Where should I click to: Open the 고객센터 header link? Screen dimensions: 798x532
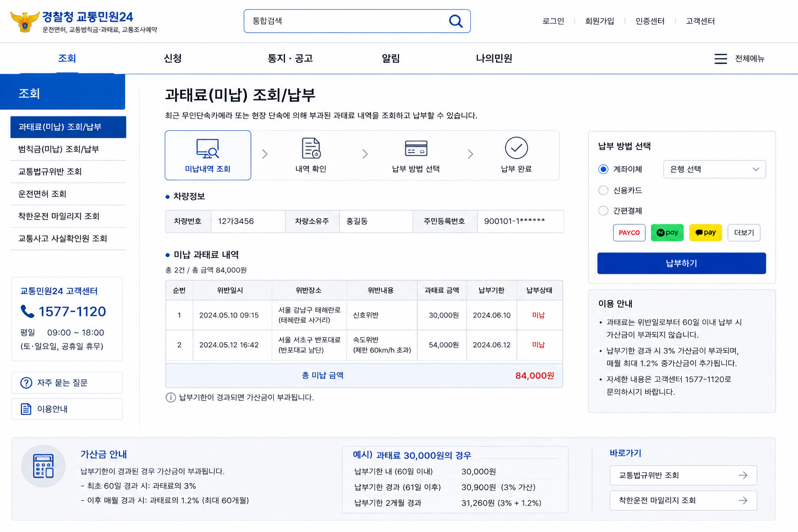coord(700,21)
